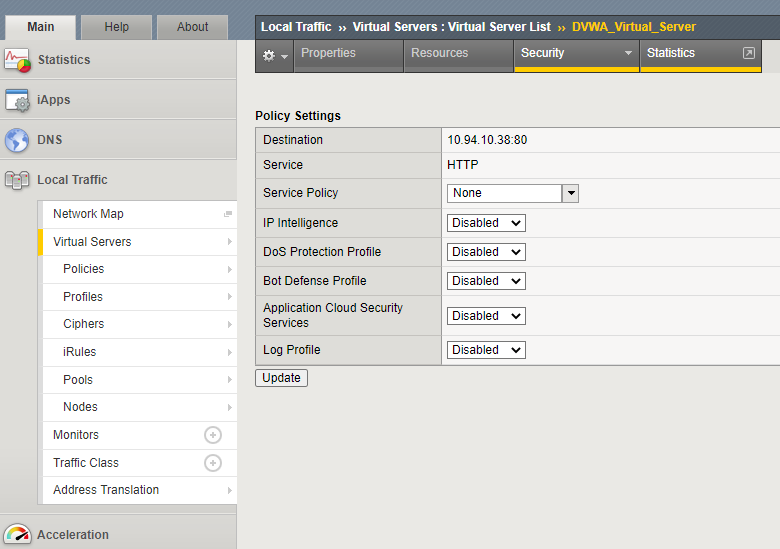Expand Statistics section label

[64, 60]
